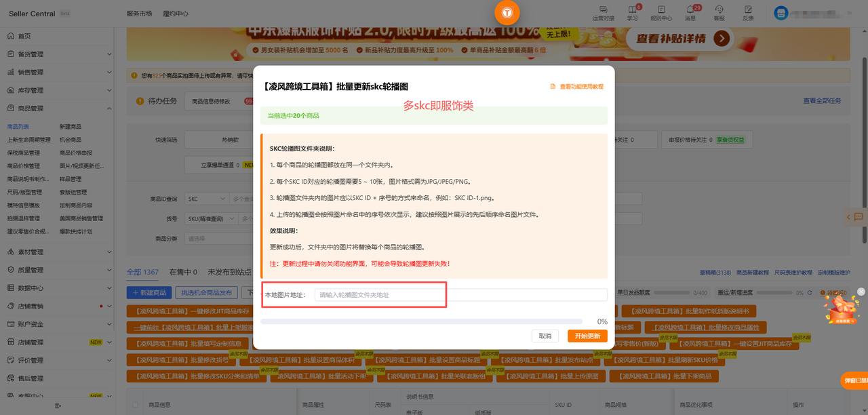Click the 备货管理 sidebar icon
The height and width of the screenshot is (415, 868).
[x=11, y=54]
